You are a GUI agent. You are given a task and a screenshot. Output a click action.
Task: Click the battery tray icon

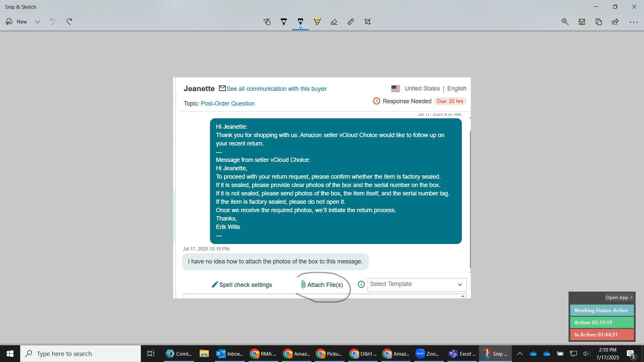coord(560,354)
